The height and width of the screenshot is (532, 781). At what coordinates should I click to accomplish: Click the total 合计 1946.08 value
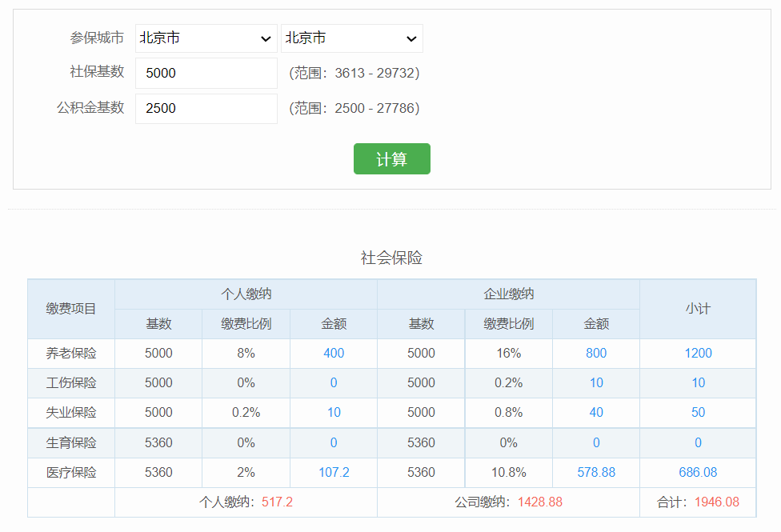tap(716, 502)
